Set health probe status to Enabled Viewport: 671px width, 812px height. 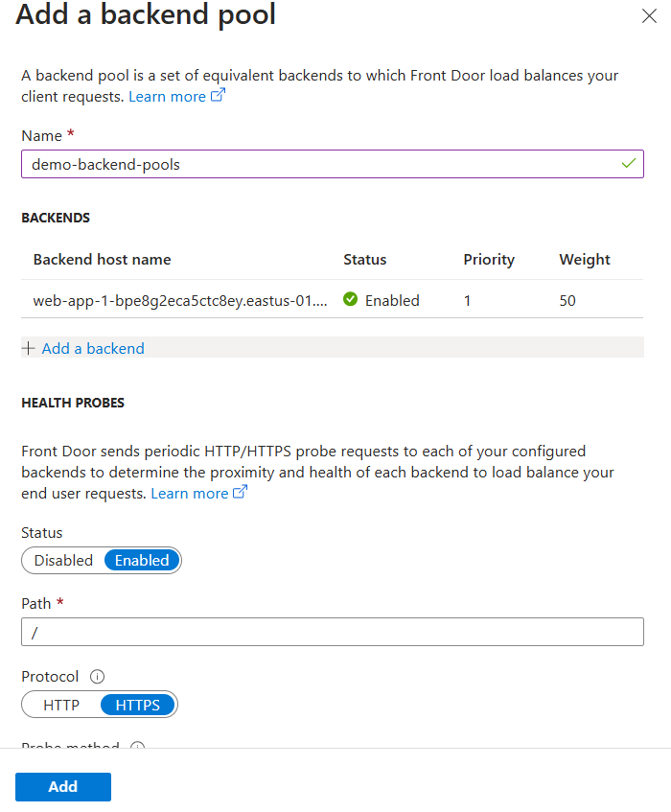142,561
